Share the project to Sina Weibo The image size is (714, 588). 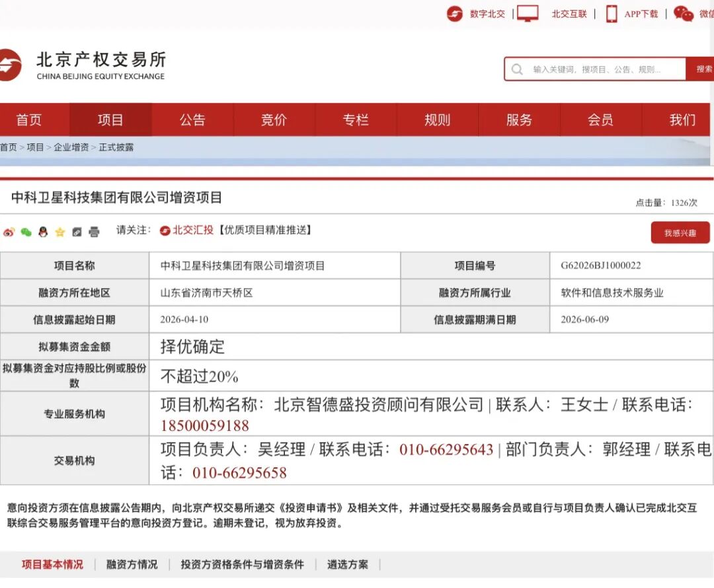pos(9,232)
